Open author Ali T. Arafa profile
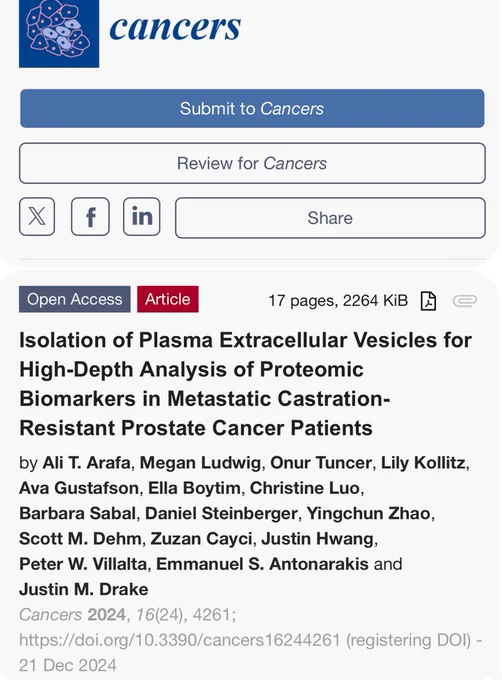This screenshot has width=502, height=680. click(x=86, y=463)
